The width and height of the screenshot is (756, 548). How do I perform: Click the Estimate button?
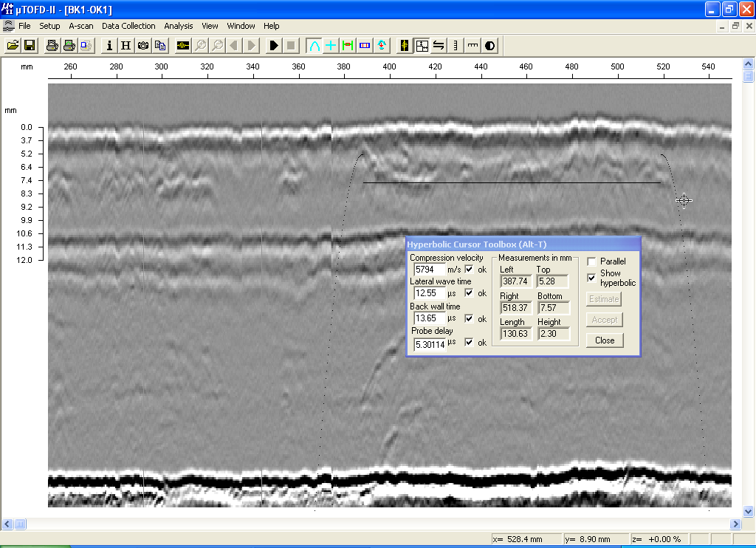(x=604, y=299)
